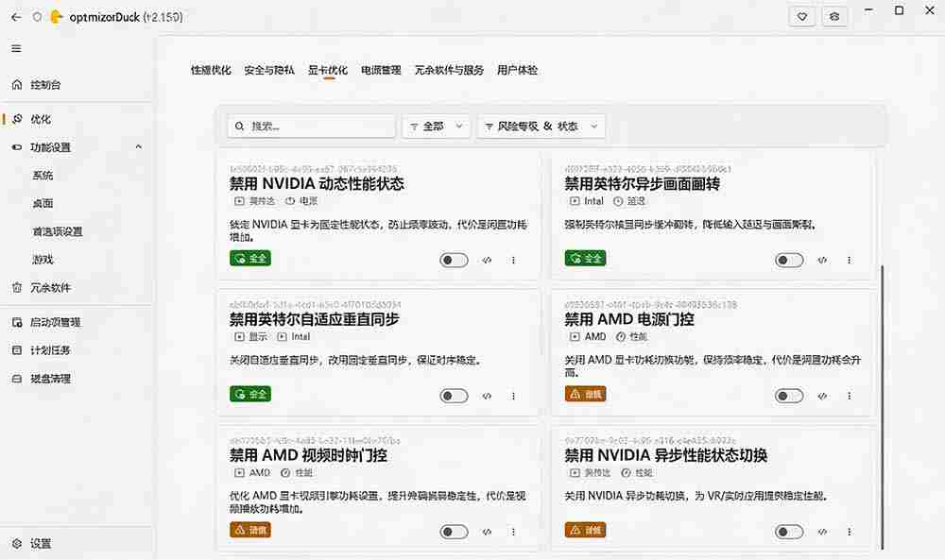Open 磁盘清理 in the sidebar
The image size is (945, 560).
click(x=77, y=379)
